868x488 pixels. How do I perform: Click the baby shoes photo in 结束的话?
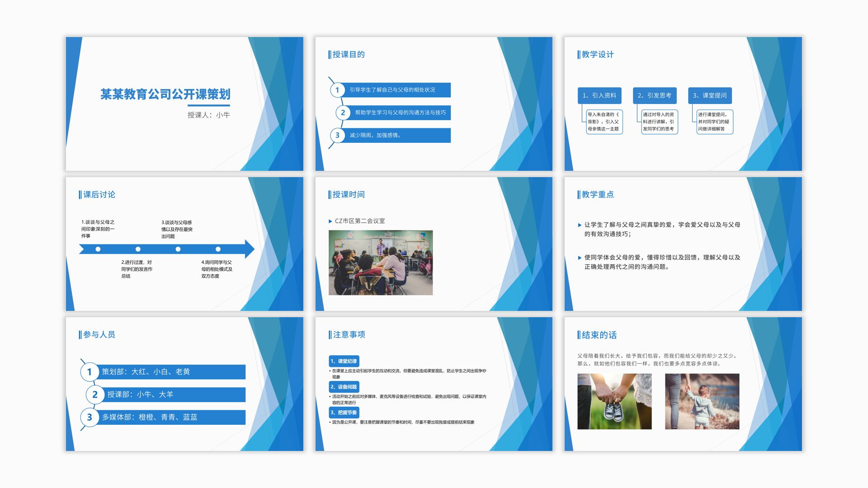click(x=614, y=401)
